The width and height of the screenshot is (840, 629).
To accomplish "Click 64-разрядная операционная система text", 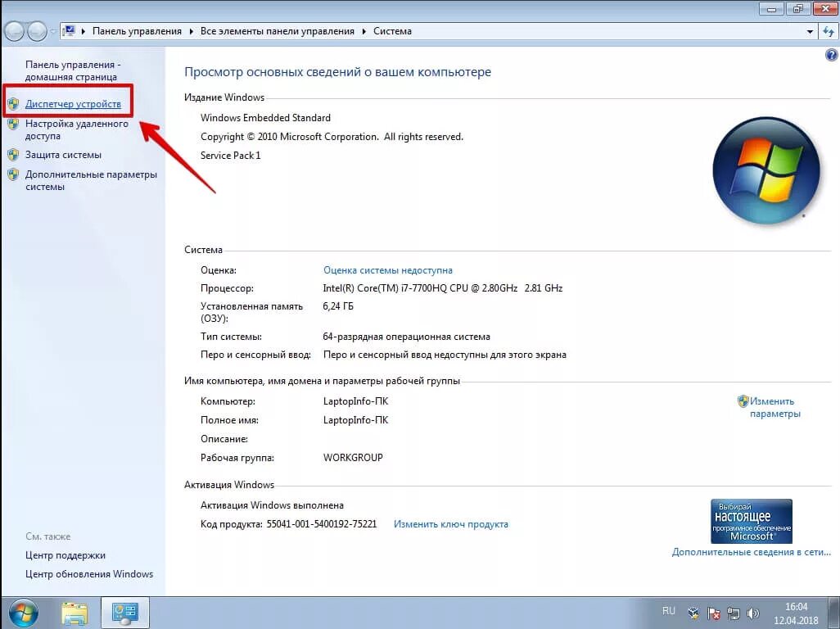I will 406,337.
